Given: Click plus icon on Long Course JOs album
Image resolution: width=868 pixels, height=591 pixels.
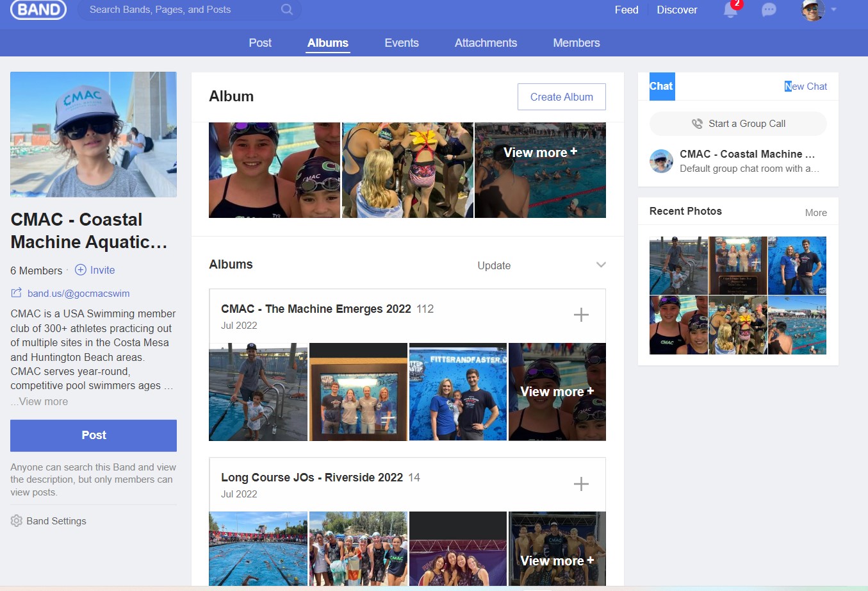Looking at the screenshot, I should coord(581,484).
